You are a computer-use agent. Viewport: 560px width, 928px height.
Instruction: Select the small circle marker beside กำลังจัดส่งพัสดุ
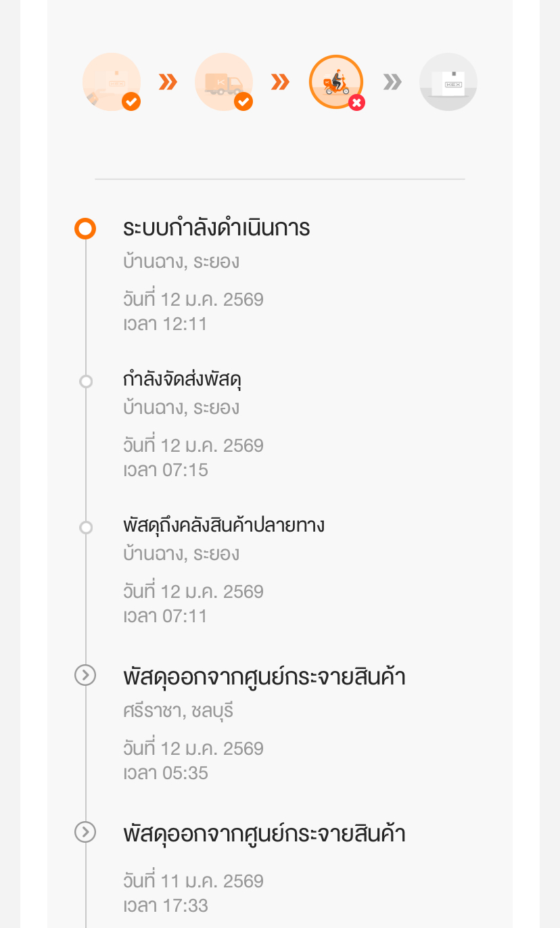[86, 381]
